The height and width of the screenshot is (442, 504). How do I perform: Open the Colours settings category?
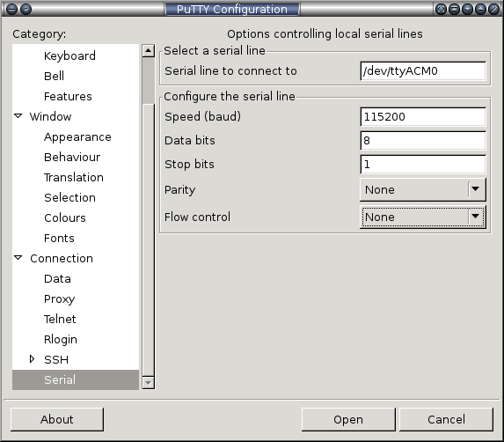coord(65,217)
